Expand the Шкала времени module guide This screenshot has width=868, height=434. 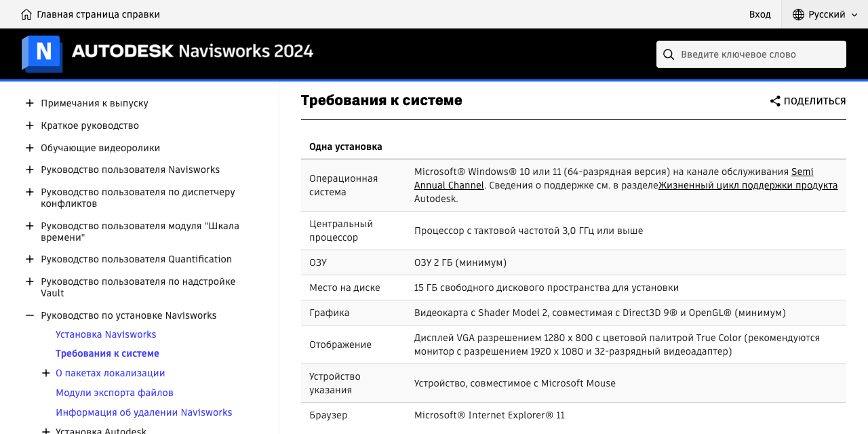[x=30, y=226]
